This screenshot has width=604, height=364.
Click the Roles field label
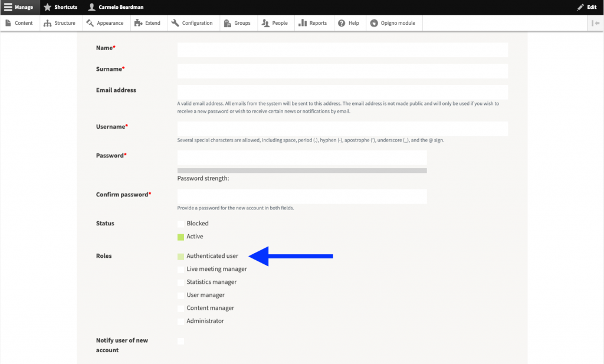click(x=104, y=256)
